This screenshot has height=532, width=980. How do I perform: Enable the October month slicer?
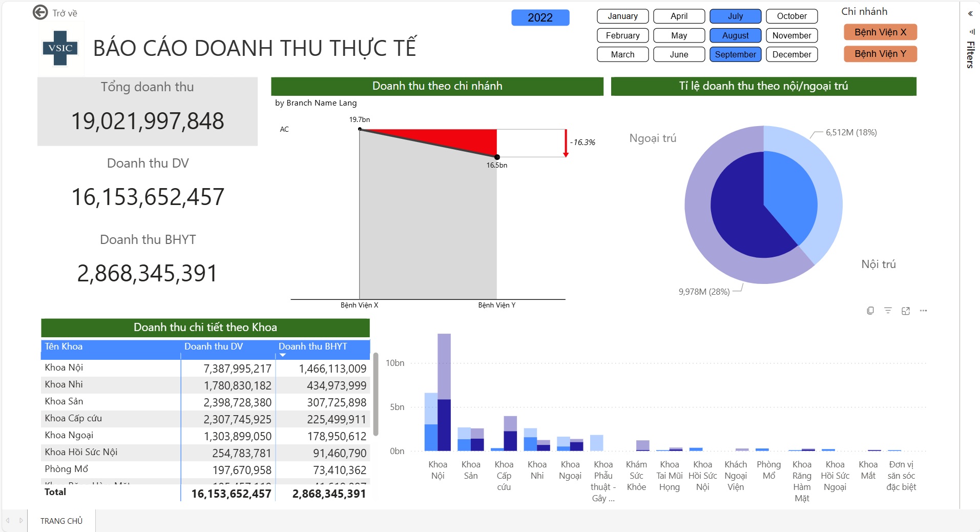[x=791, y=16]
